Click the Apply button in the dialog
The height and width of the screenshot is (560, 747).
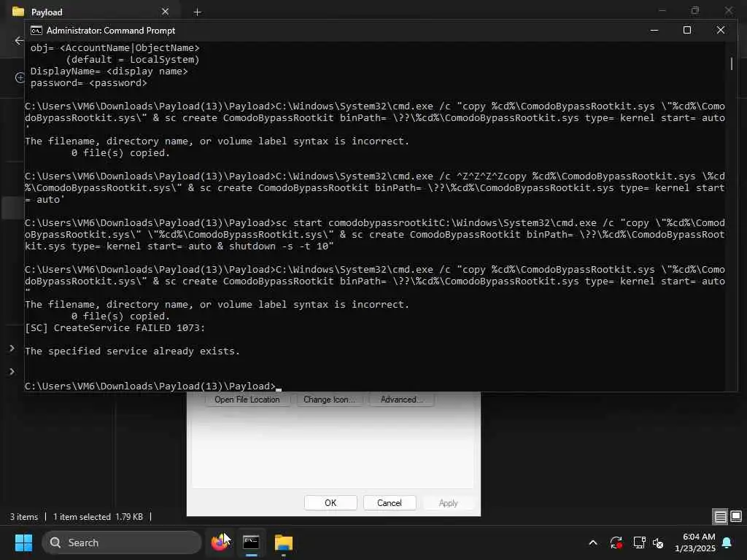(x=449, y=503)
